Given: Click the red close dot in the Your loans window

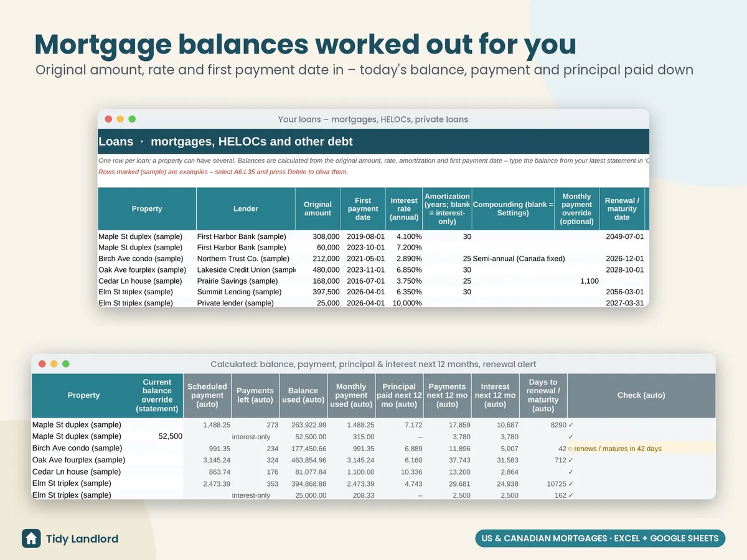Looking at the screenshot, I should point(108,119).
